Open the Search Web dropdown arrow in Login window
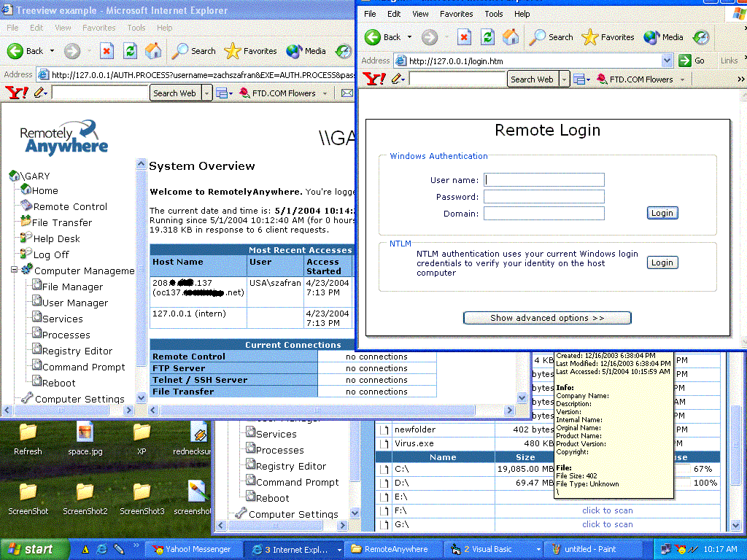 pos(565,79)
